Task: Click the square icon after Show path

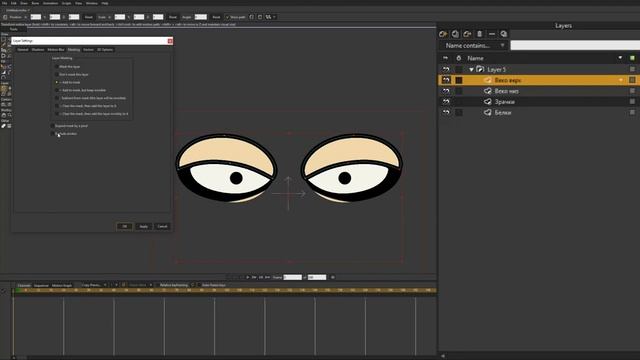Action: click(260, 17)
